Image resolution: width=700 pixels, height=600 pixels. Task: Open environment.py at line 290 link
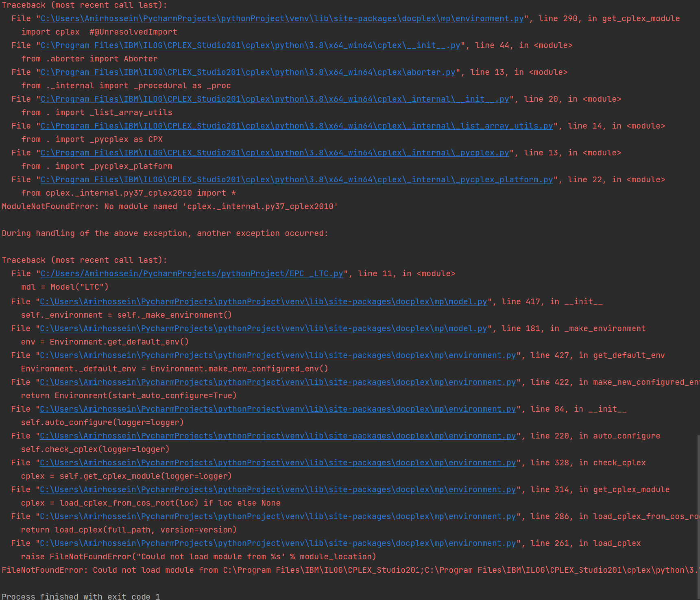click(281, 18)
